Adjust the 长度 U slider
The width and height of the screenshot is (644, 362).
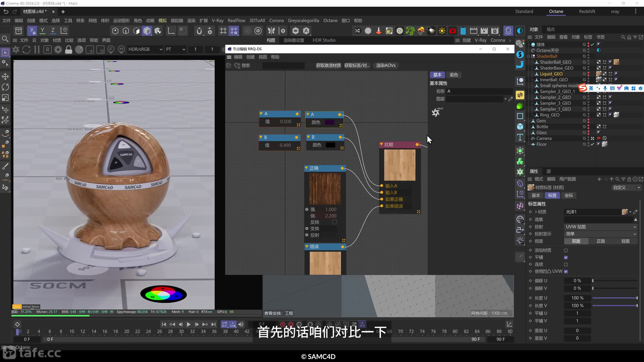point(615,298)
